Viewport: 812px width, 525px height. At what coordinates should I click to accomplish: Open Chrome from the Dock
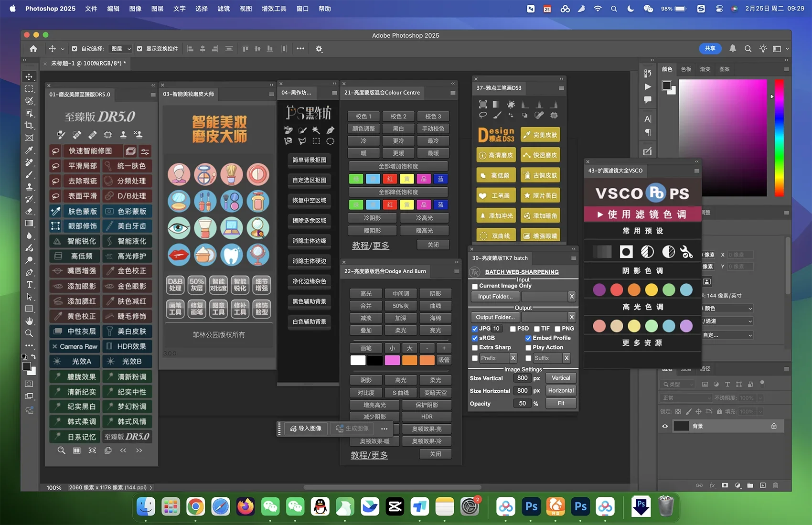pos(195,507)
